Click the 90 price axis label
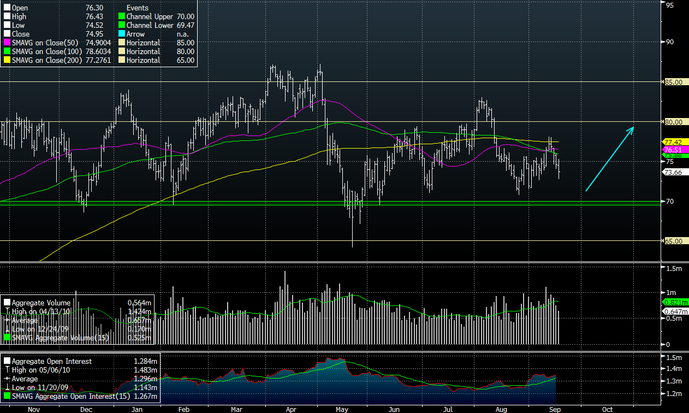Image resolution: width=689 pixels, height=413 pixels. point(670,42)
